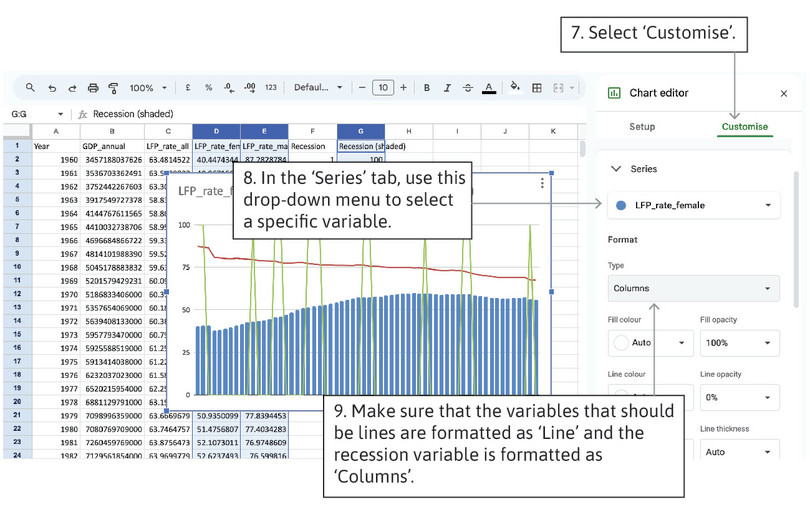Toggle strikethrough formatting
Screen dimensions: 810x530
coord(468,88)
